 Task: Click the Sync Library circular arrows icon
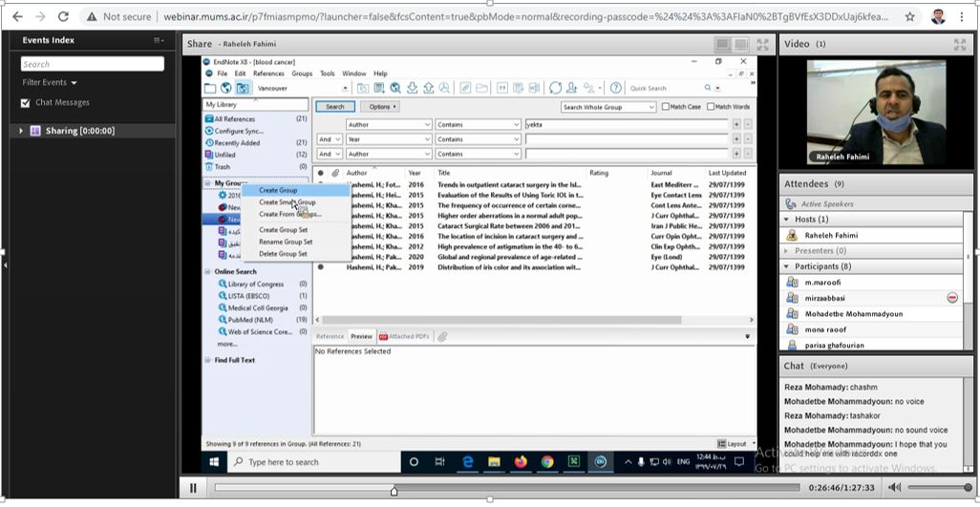click(555, 88)
